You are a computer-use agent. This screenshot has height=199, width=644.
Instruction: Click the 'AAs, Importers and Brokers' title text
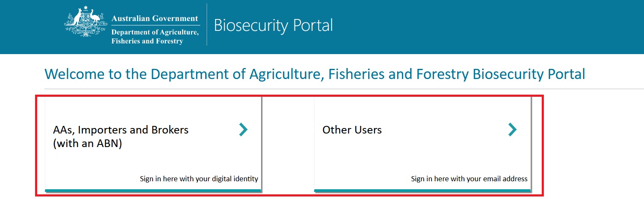(x=121, y=130)
